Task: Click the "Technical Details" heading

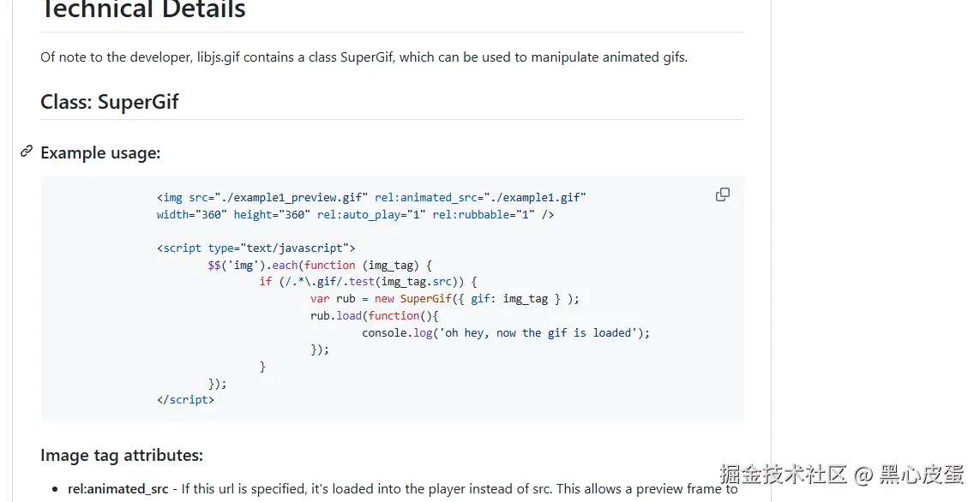Action: pyautogui.click(x=143, y=10)
